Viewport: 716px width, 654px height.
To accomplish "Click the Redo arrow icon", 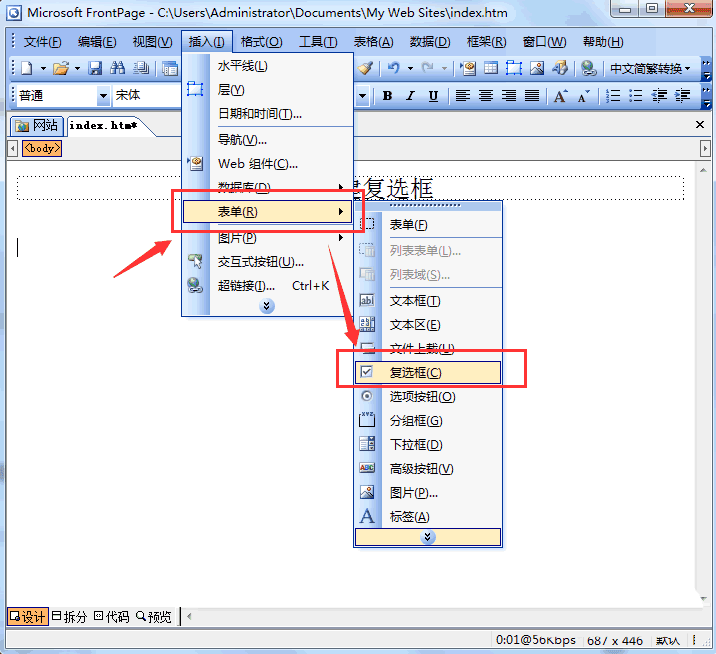I will (427, 69).
